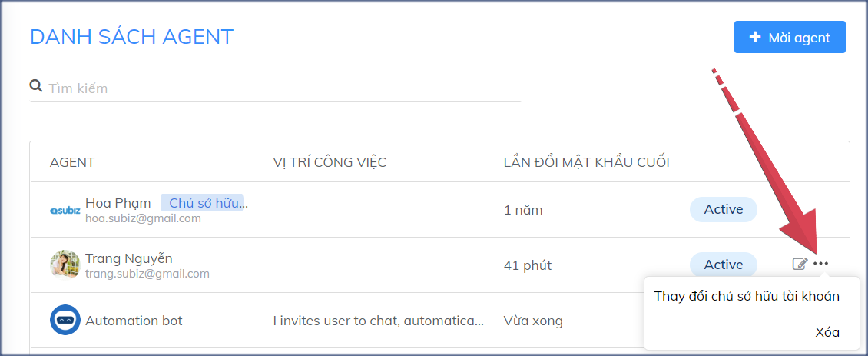Click the search magnifier icon
868x356 pixels.
tap(35, 85)
